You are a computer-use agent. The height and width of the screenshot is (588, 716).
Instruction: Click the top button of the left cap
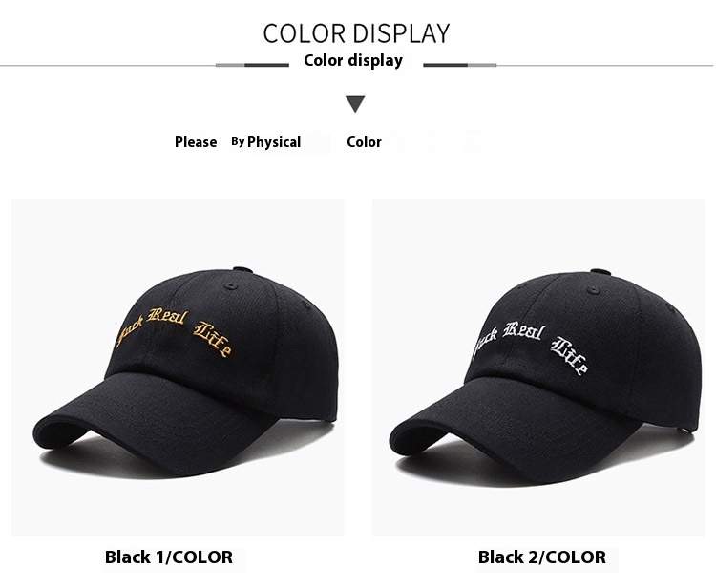coord(242,269)
